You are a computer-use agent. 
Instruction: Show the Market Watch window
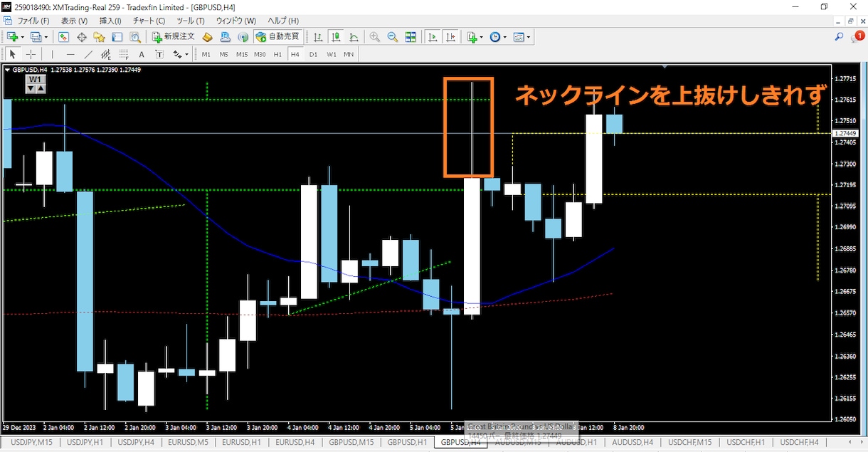(x=64, y=37)
